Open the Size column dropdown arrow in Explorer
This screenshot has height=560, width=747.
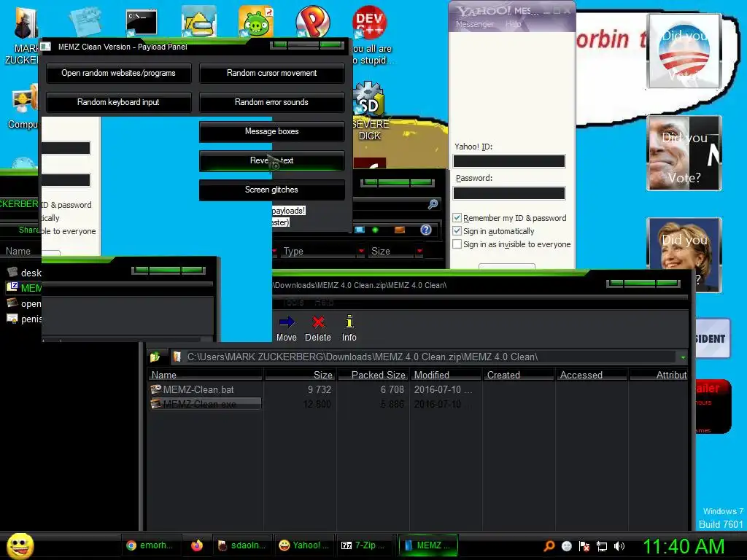point(419,251)
